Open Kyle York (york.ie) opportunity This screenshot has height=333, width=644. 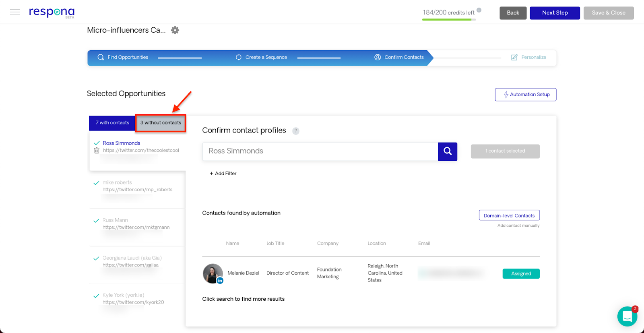tap(123, 295)
